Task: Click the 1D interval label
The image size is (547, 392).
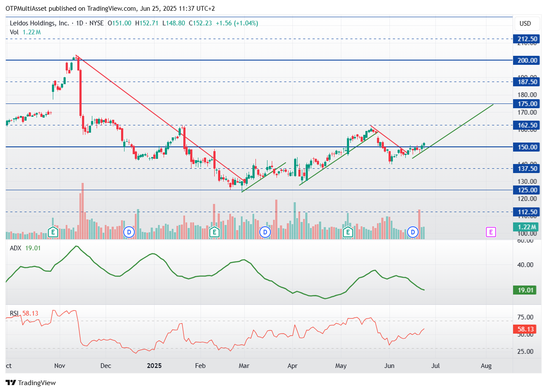Action: (79, 23)
